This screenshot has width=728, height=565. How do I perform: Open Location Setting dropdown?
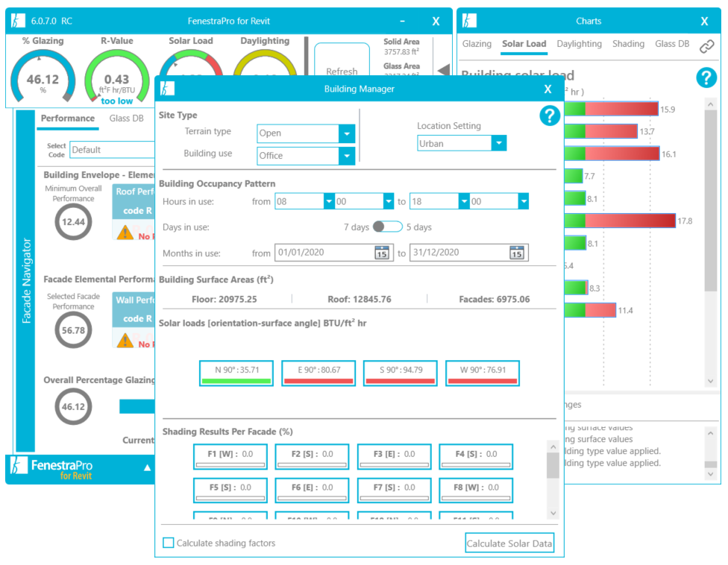pos(499,143)
